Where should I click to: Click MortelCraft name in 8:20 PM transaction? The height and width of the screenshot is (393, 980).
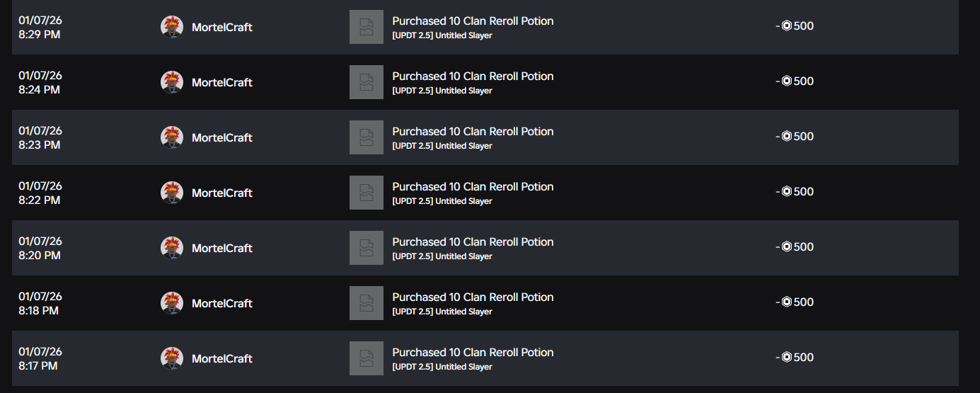(x=222, y=249)
